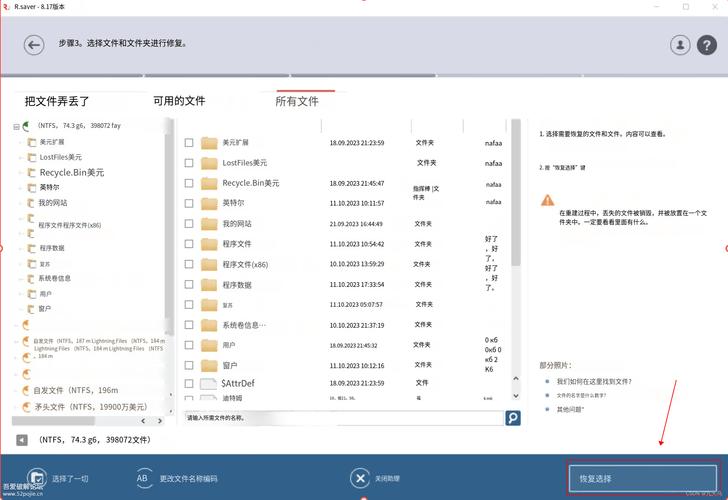Select the LostFiles美元 folder icon in file list
The image size is (728, 500).
[x=209, y=163]
